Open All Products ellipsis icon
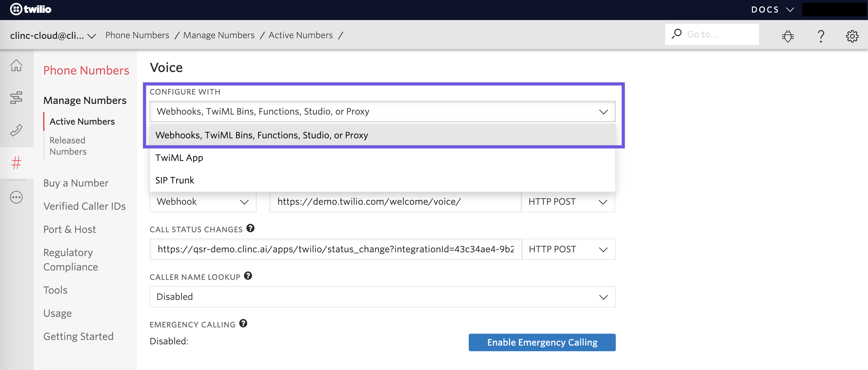Image resolution: width=868 pixels, height=370 pixels. coord(16,197)
